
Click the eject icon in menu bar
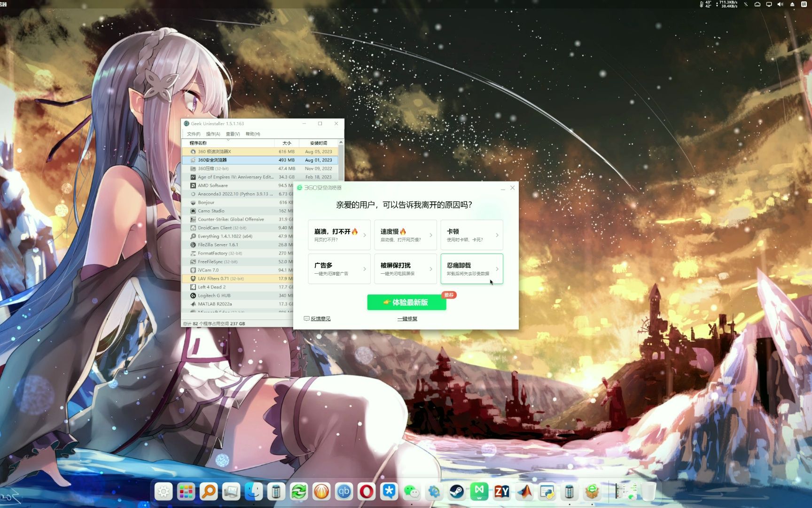(x=792, y=4)
